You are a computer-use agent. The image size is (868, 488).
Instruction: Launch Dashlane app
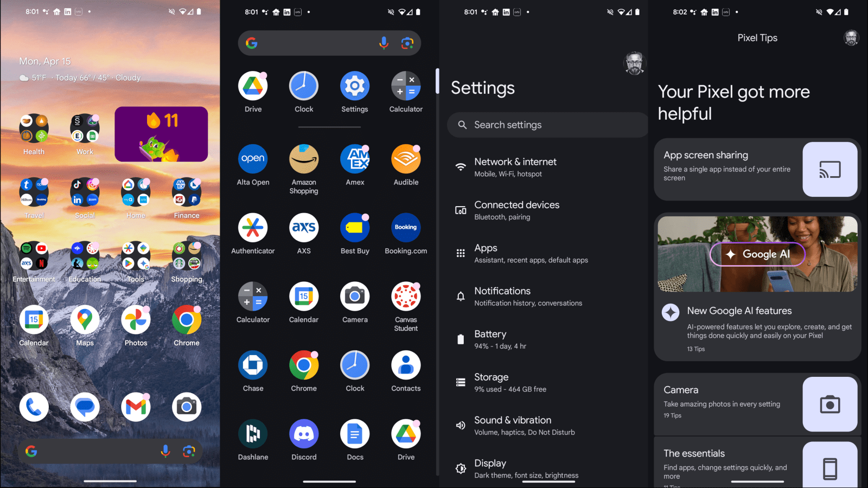tap(253, 434)
